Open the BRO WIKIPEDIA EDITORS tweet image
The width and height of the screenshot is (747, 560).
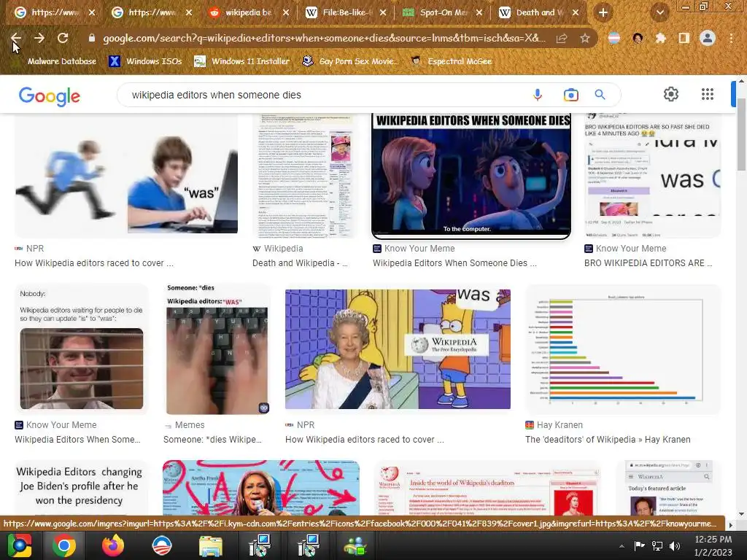click(652, 176)
